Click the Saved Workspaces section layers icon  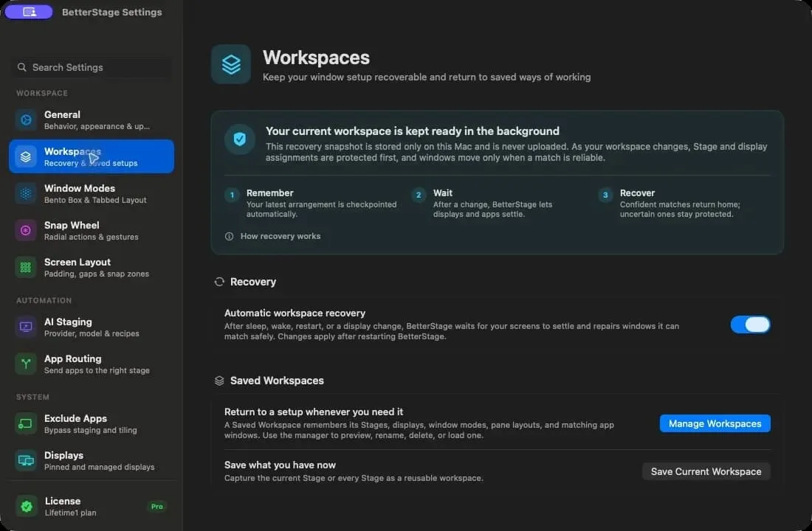click(x=219, y=381)
